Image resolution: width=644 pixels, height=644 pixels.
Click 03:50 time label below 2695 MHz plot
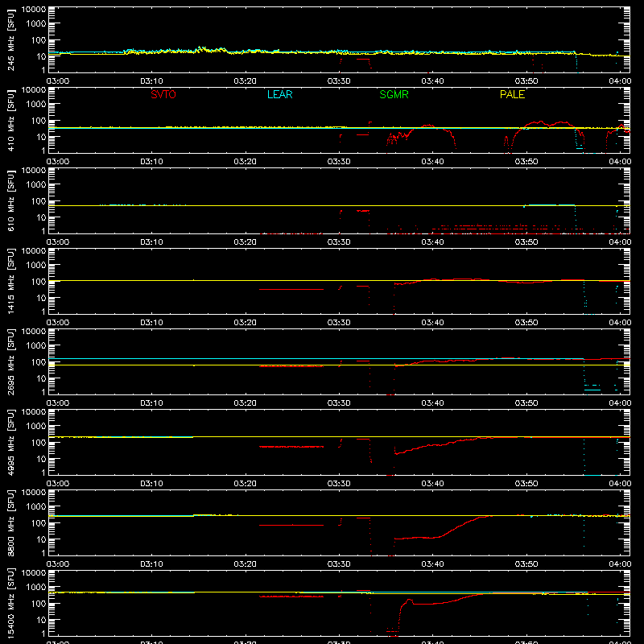click(526, 403)
